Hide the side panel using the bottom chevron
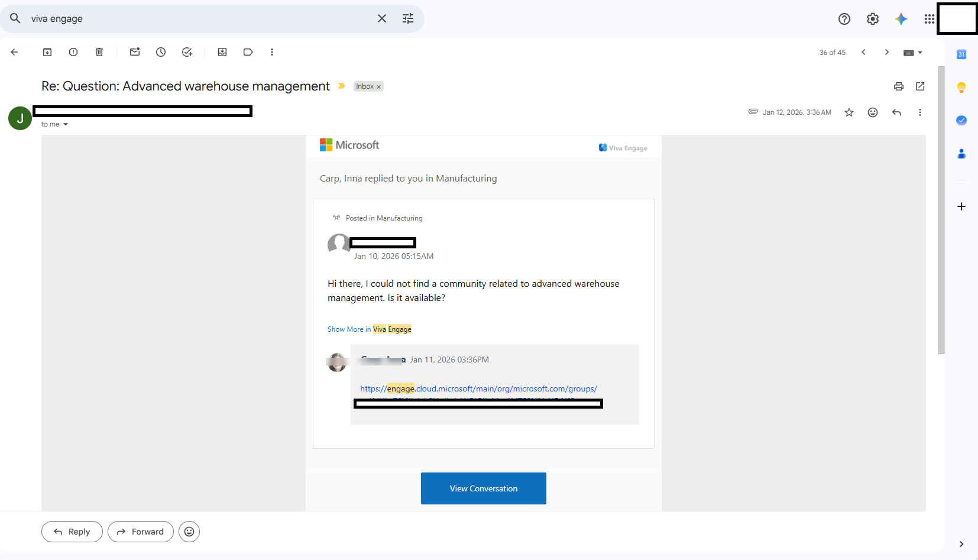The width and height of the screenshot is (978, 560). pos(961,544)
